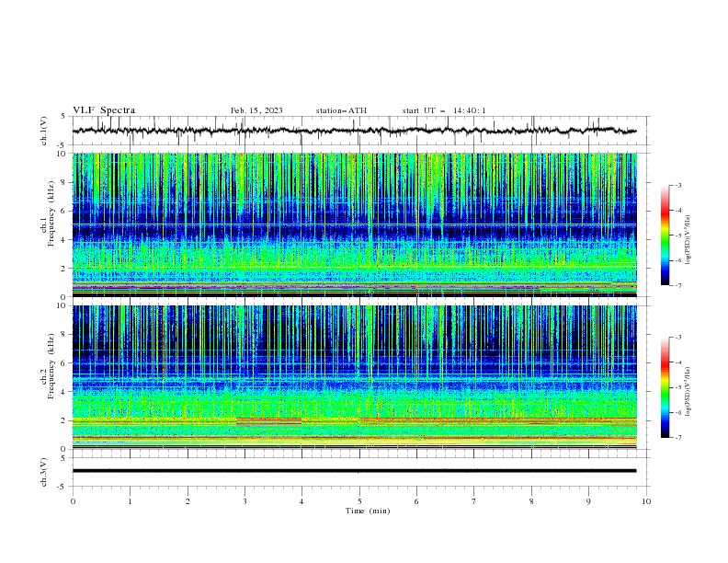This screenshot has height=563, width=728.
Task: Click the "Time (min)" axis title
Action: point(368,511)
